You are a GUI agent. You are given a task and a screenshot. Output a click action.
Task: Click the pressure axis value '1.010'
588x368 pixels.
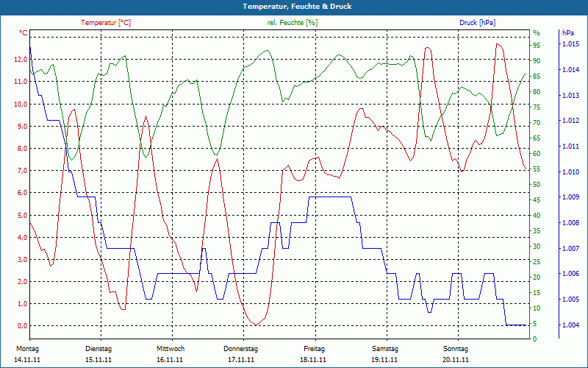(570, 172)
